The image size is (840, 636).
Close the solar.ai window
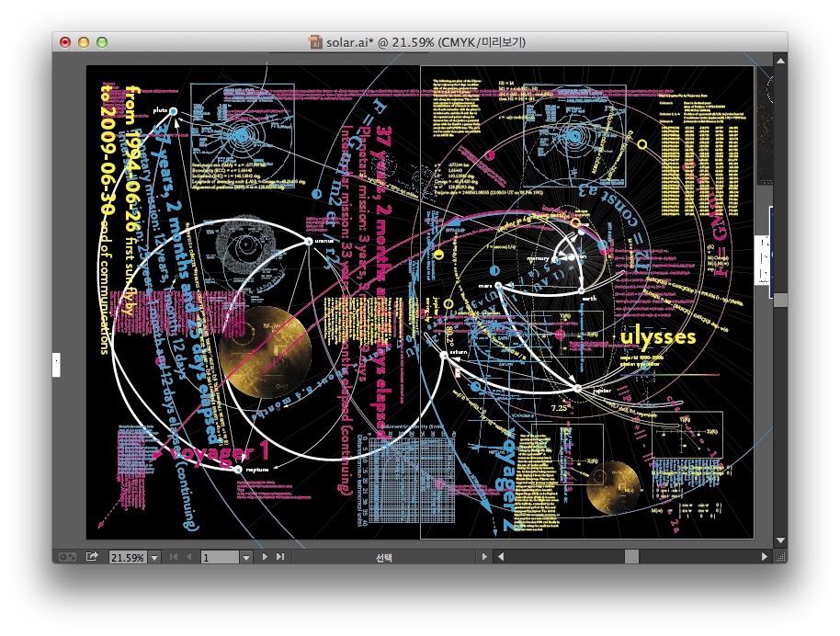point(65,42)
